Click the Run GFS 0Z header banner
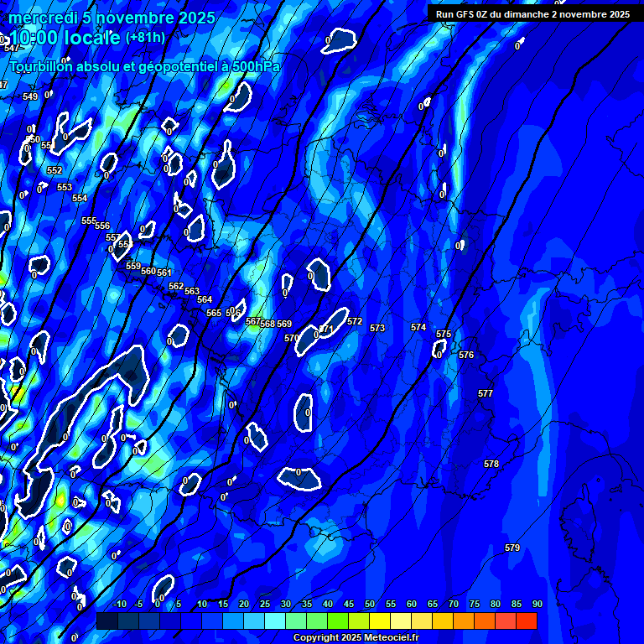This screenshot has height=644, width=644. (532, 14)
